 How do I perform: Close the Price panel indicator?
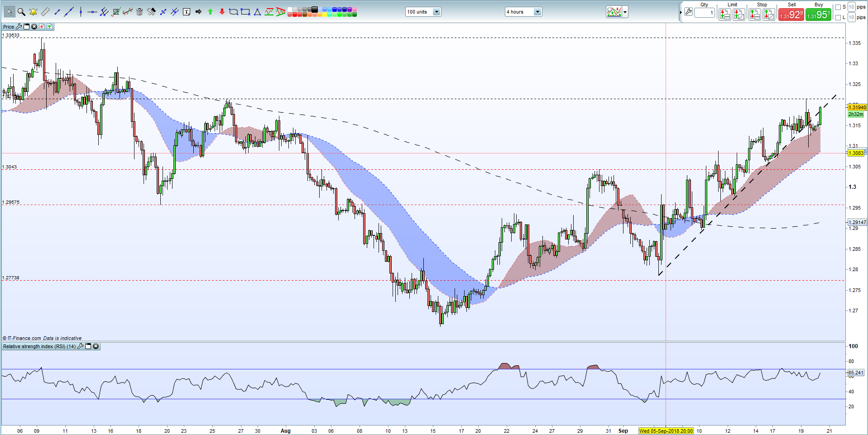(x=34, y=27)
